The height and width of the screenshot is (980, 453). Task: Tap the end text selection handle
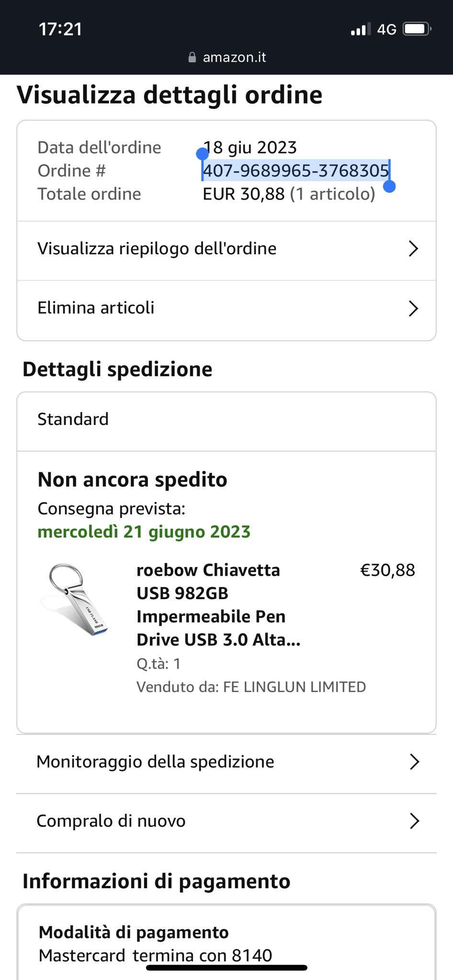(390, 187)
